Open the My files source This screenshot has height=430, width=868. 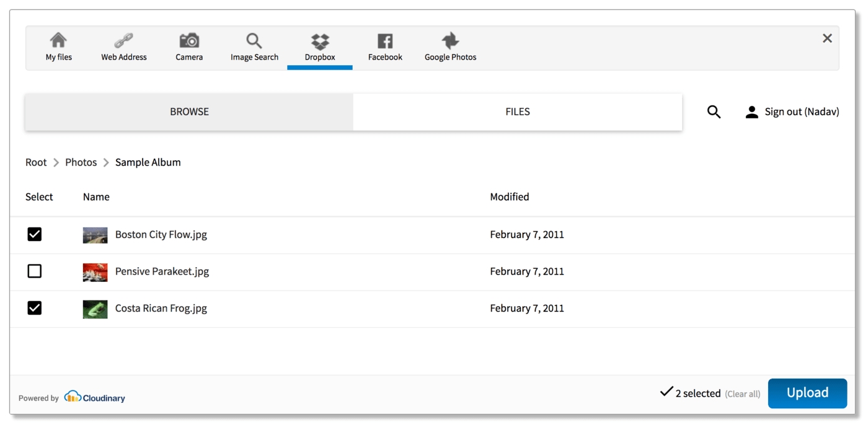58,48
